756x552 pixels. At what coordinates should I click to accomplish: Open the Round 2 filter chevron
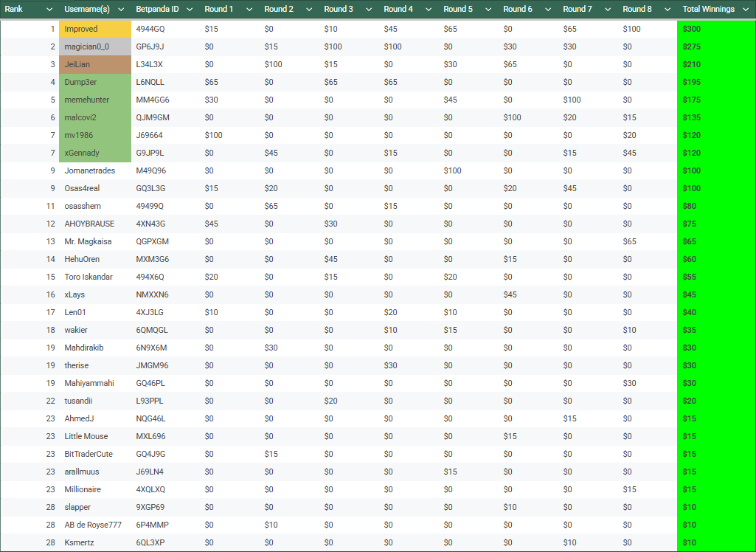coord(308,10)
